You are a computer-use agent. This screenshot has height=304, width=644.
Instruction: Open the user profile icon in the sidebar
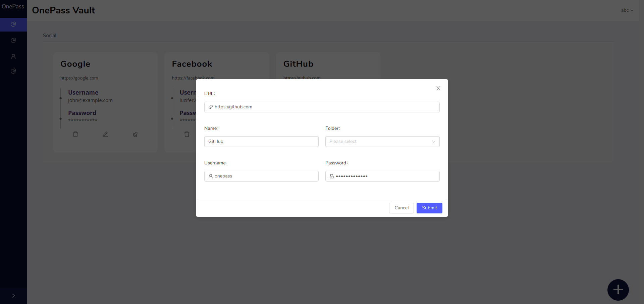13,56
